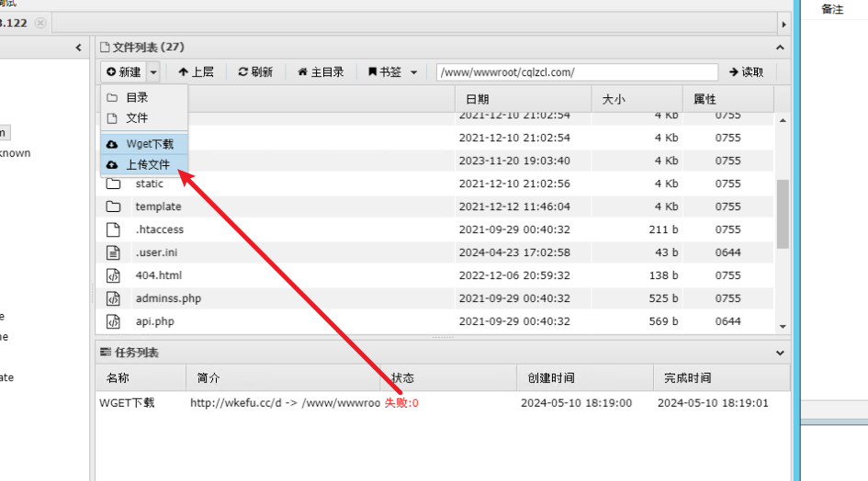This screenshot has width=868, height=481.
Task: Open the dropdown arrow beside 新建
Action: (x=153, y=72)
